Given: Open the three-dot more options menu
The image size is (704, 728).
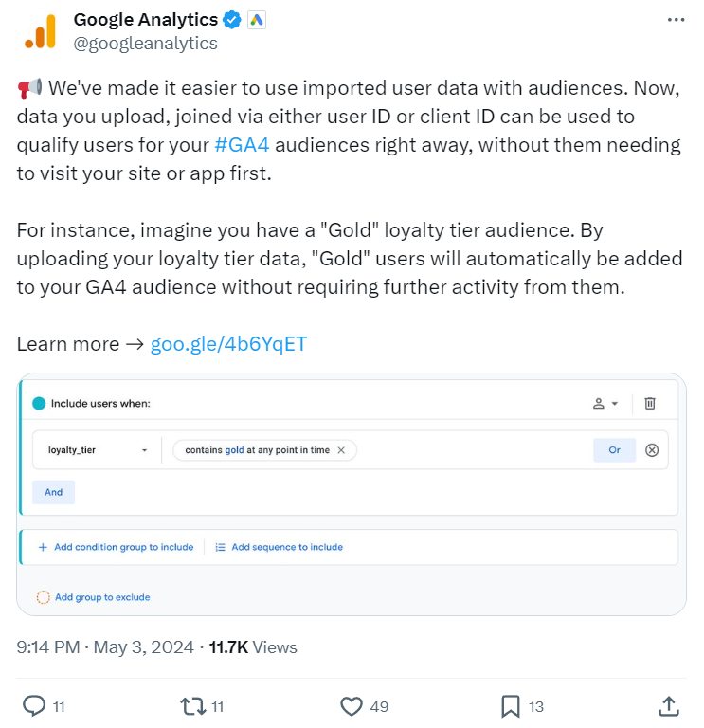Looking at the screenshot, I should 676,20.
